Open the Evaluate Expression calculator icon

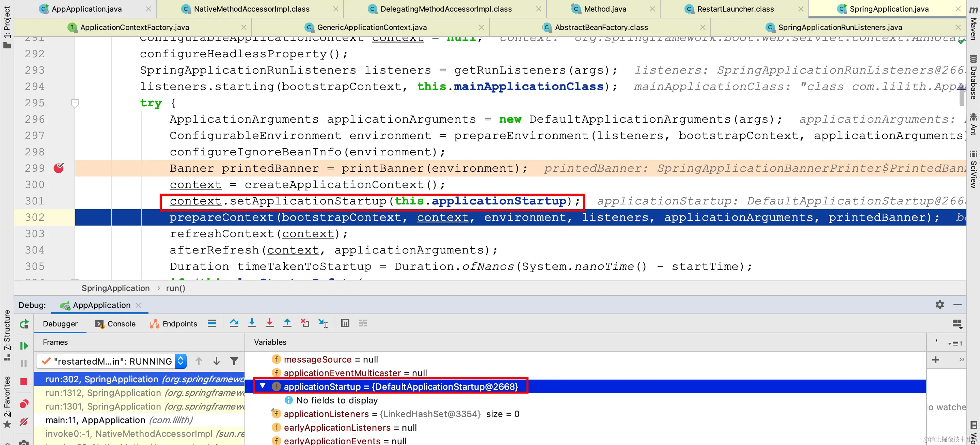pyautogui.click(x=345, y=323)
